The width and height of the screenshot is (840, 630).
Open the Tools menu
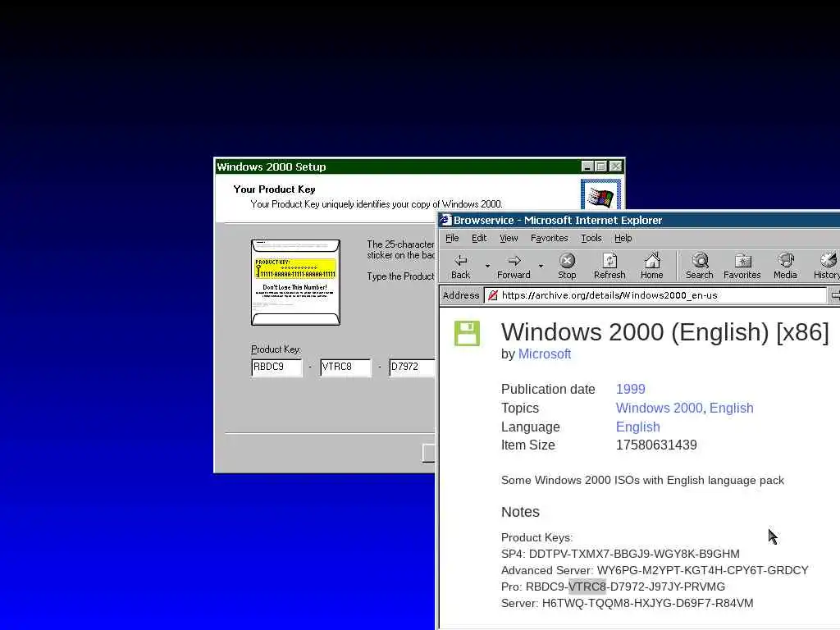point(591,238)
